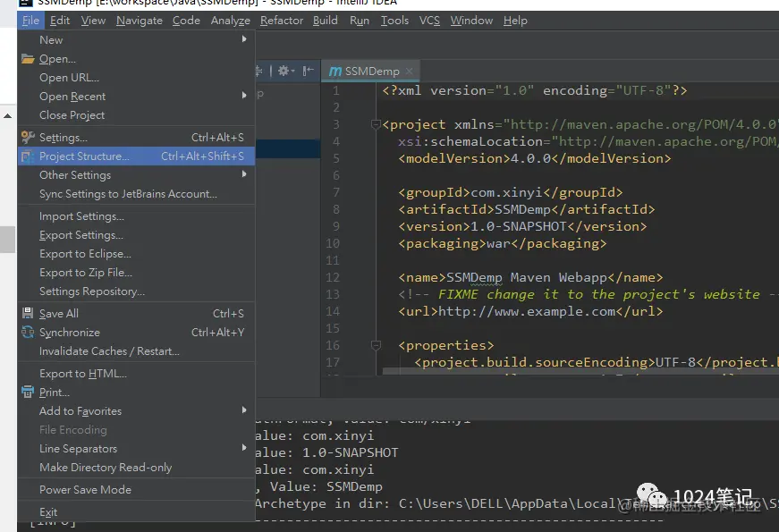Expand the New submenu
779x532 pixels.
pyautogui.click(x=136, y=39)
